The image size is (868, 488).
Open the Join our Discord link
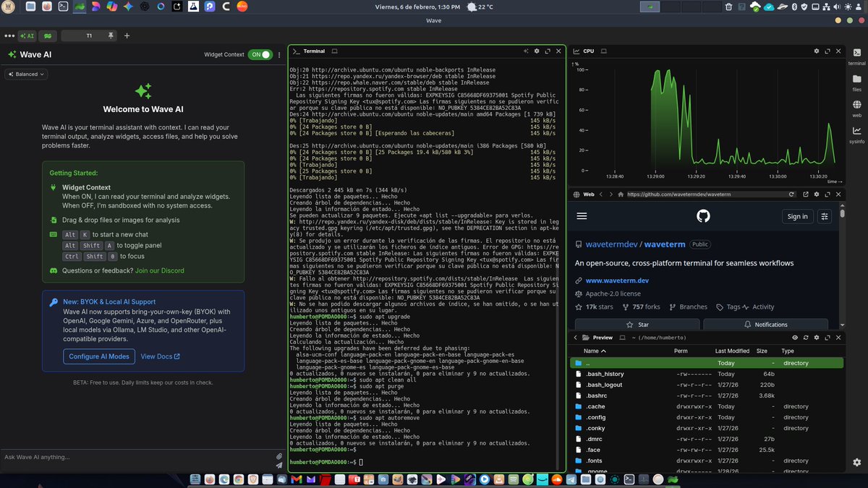[159, 270]
